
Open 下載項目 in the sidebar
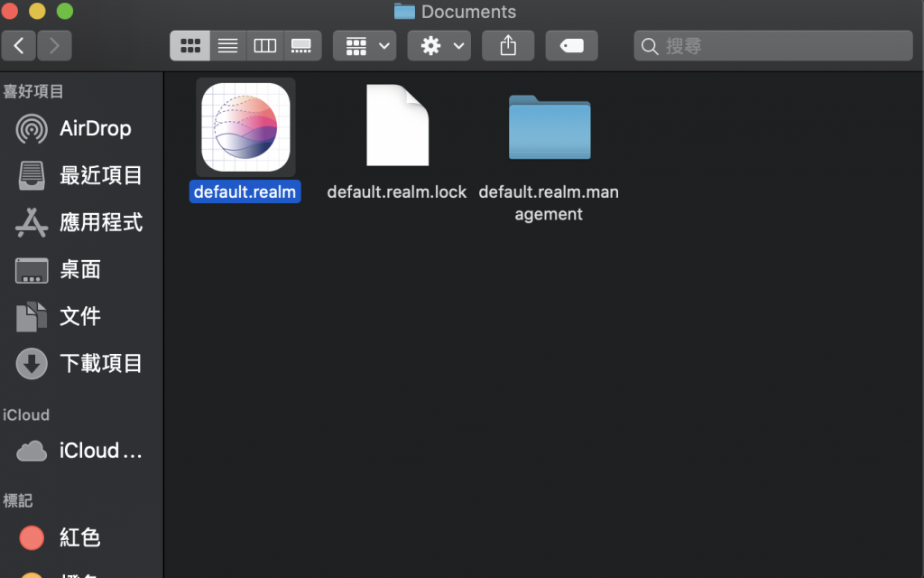(79, 363)
